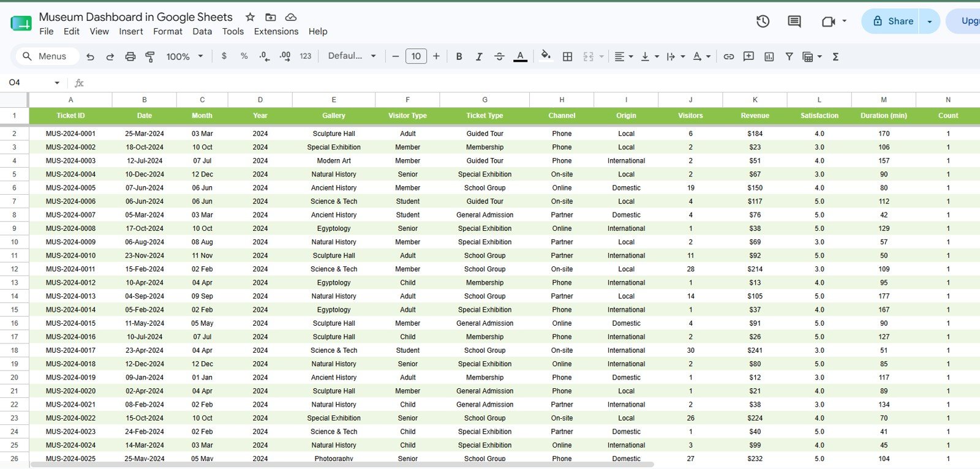Toggle italic formatting

tap(479, 56)
